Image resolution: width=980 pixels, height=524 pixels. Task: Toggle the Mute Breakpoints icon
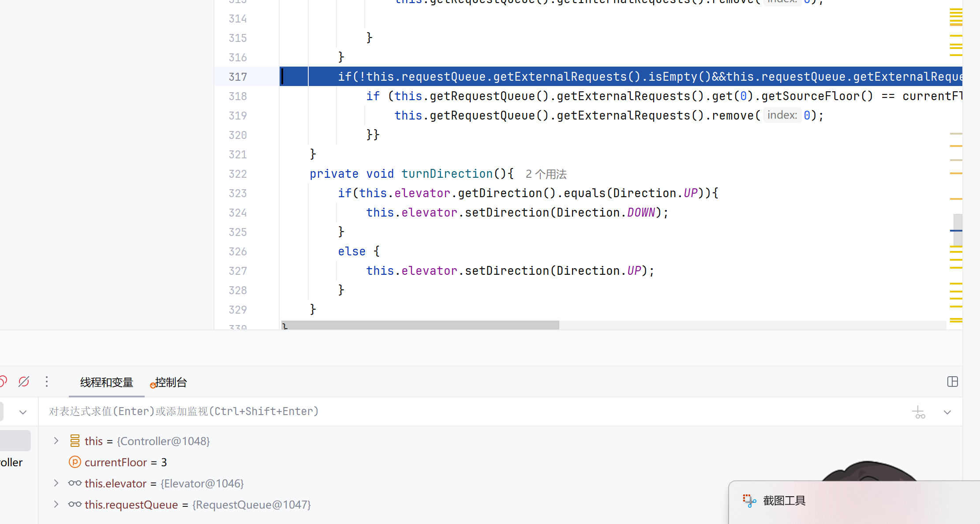(24, 382)
